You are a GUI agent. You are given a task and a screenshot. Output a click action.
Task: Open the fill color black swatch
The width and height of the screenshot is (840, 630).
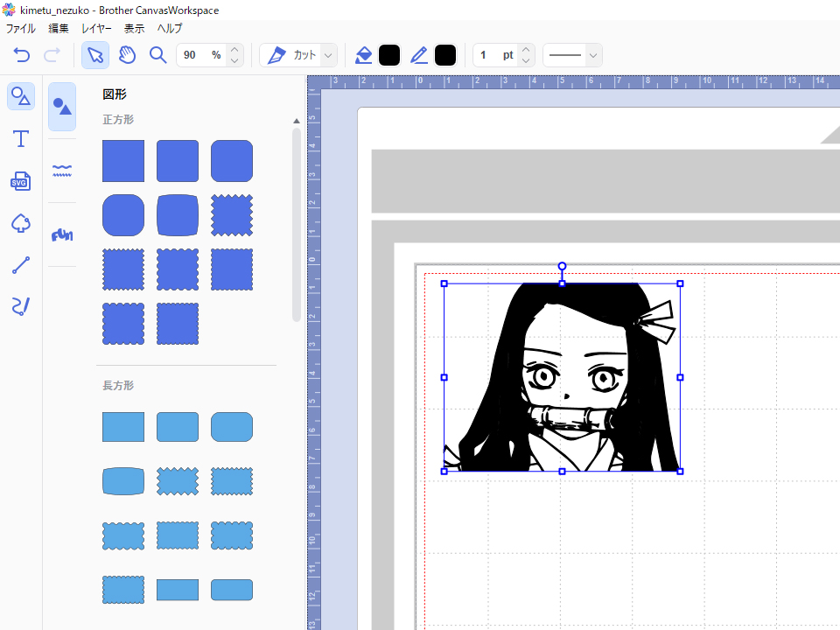(x=389, y=55)
